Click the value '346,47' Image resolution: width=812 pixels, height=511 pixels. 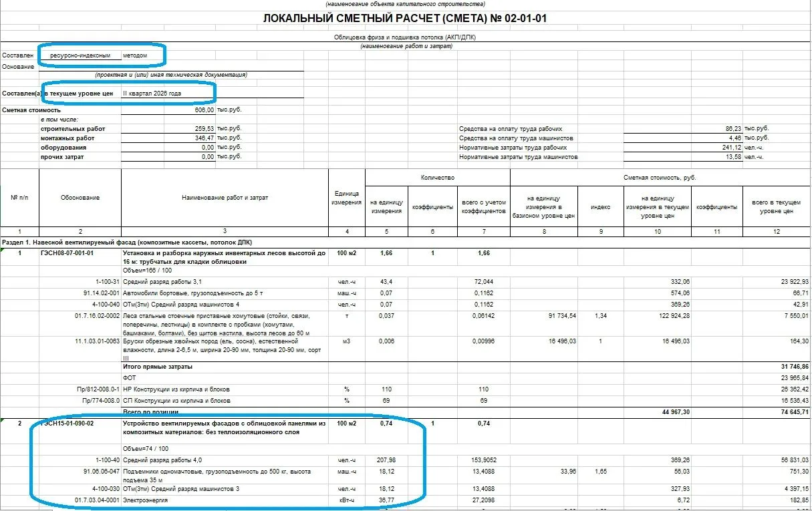coord(205,138)
